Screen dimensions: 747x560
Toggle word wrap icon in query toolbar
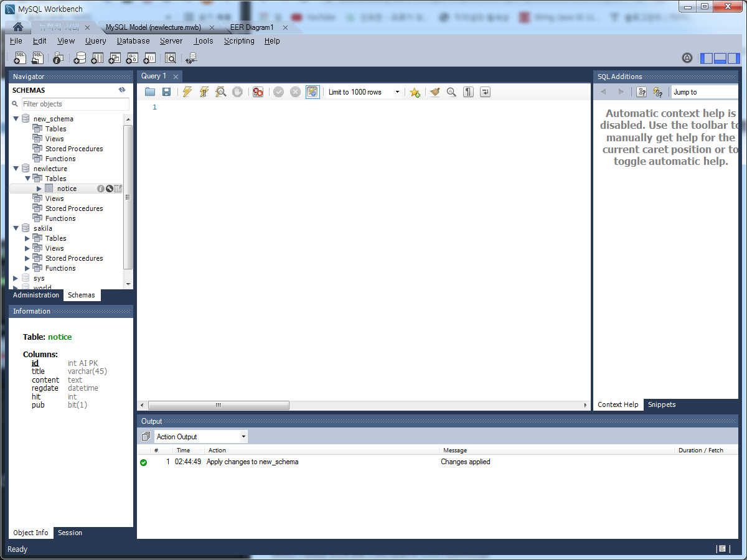pyautogui.click(x=485, y=92)
